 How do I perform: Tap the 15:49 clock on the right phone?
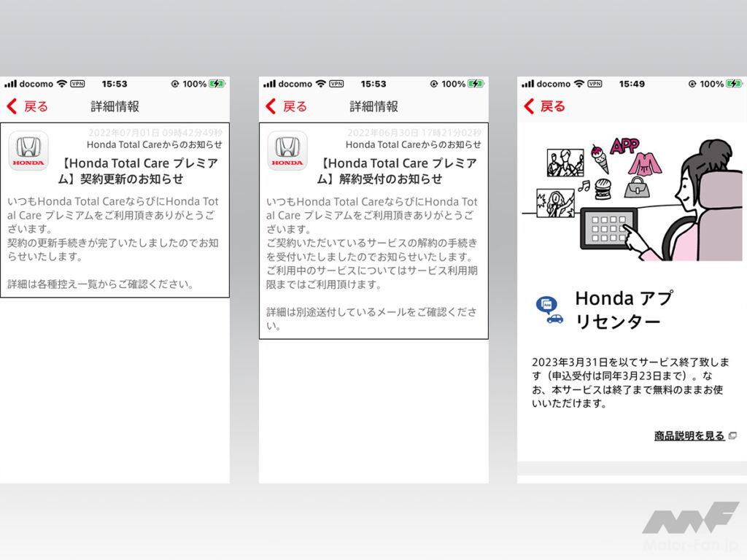pos(632,84)
